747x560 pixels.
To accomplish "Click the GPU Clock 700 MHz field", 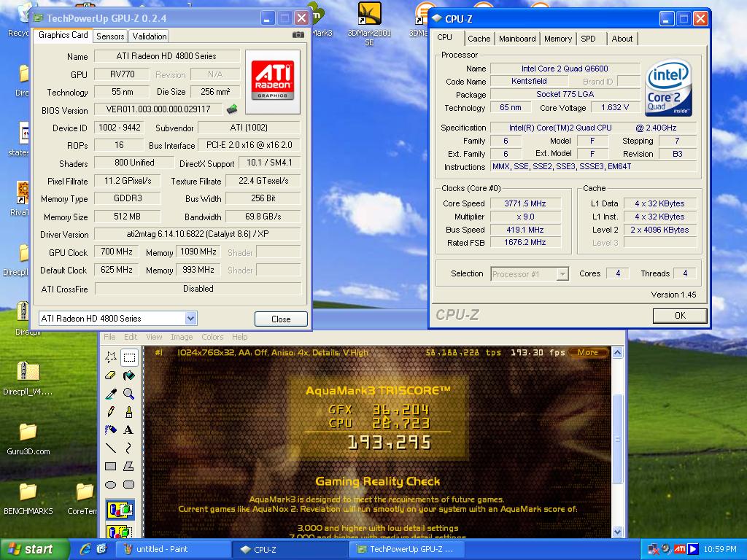I will 117,252.
